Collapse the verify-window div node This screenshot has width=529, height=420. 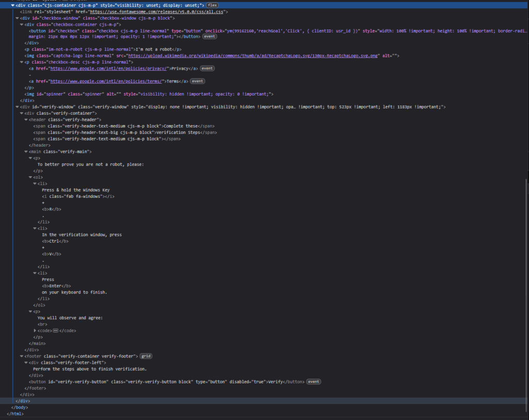tap(17, 107)
